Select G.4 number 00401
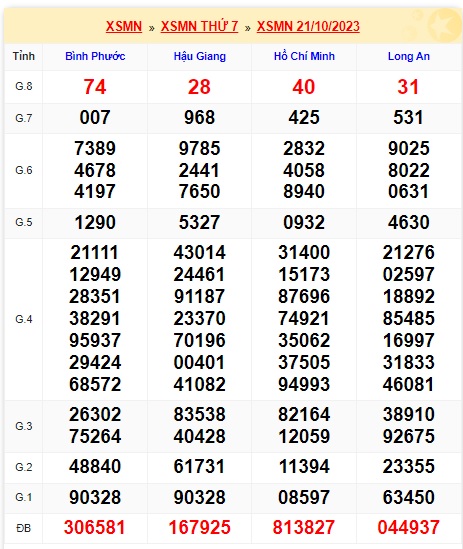This screenshot has height=549, width=463. click(x=199, y=362)
